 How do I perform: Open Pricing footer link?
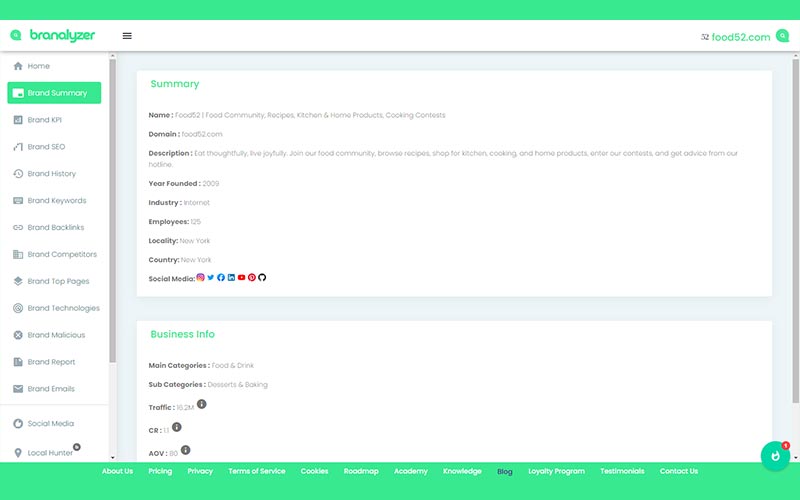(x=160, y=471)
